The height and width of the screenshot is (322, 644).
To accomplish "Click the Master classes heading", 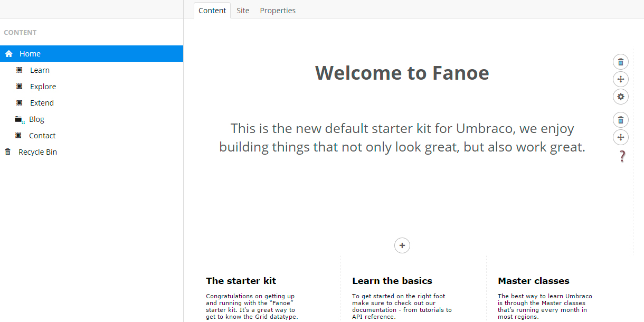I will (x=534, y=281).
